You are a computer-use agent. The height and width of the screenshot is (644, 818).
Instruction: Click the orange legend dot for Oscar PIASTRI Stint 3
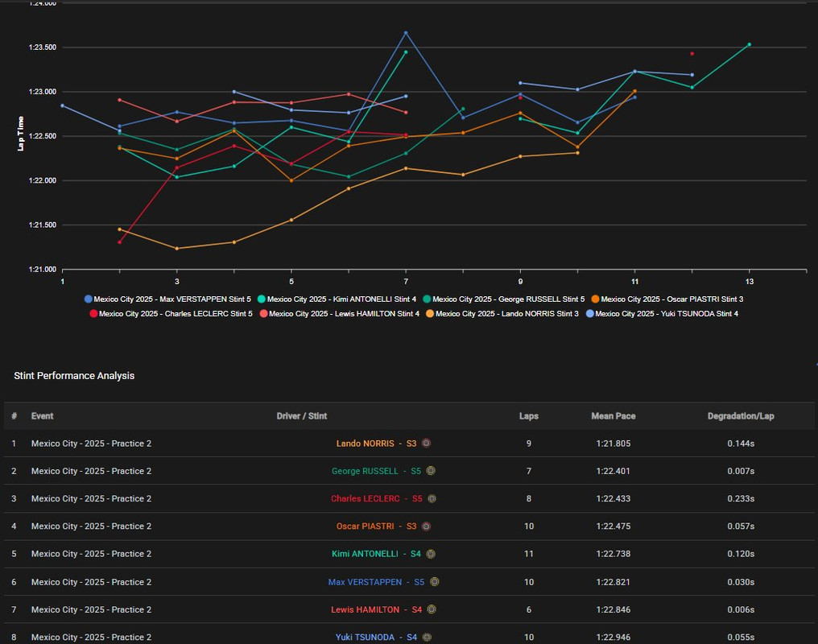[x=595, y=299]
